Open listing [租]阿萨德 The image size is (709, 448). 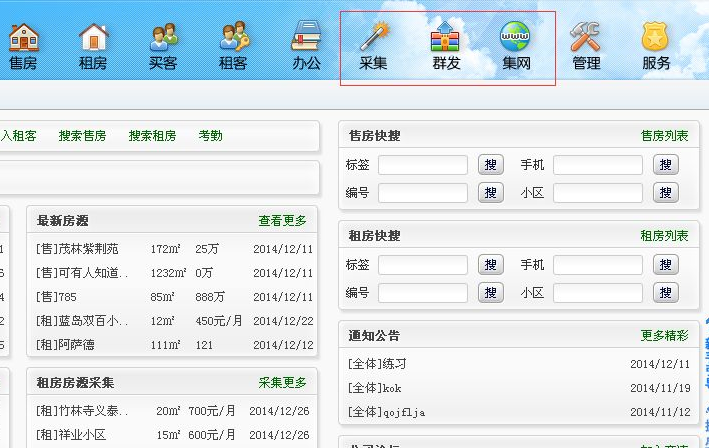pos(65,345)
